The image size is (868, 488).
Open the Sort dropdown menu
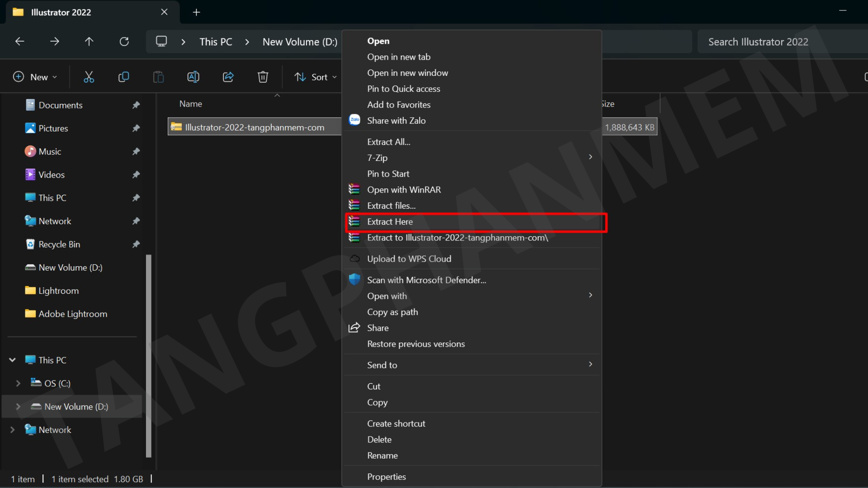(x=316, y=77)
